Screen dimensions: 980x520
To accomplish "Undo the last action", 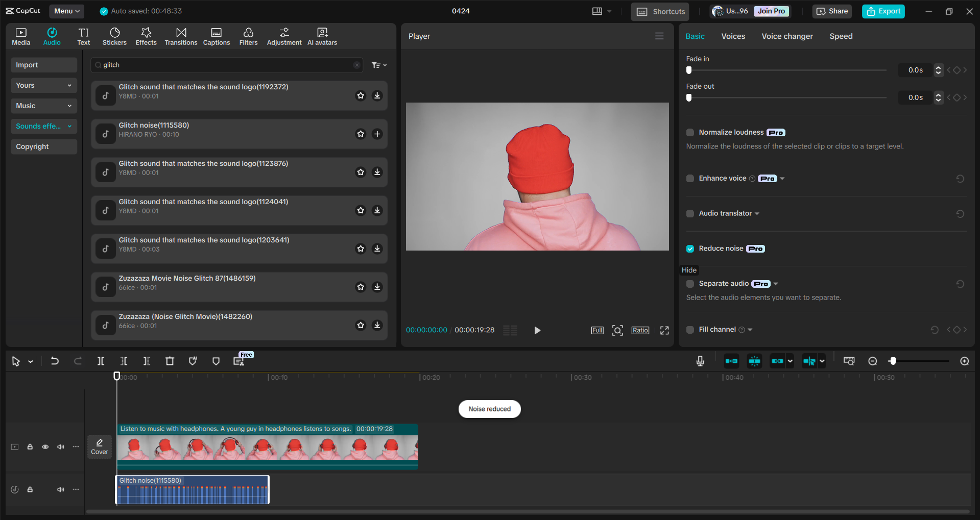I will [55, 361].
